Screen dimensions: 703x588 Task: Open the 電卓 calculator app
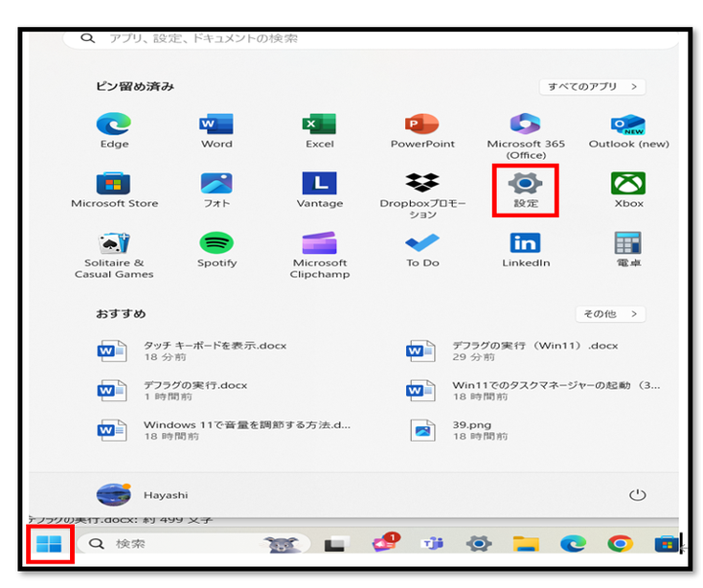coord(628,250)
